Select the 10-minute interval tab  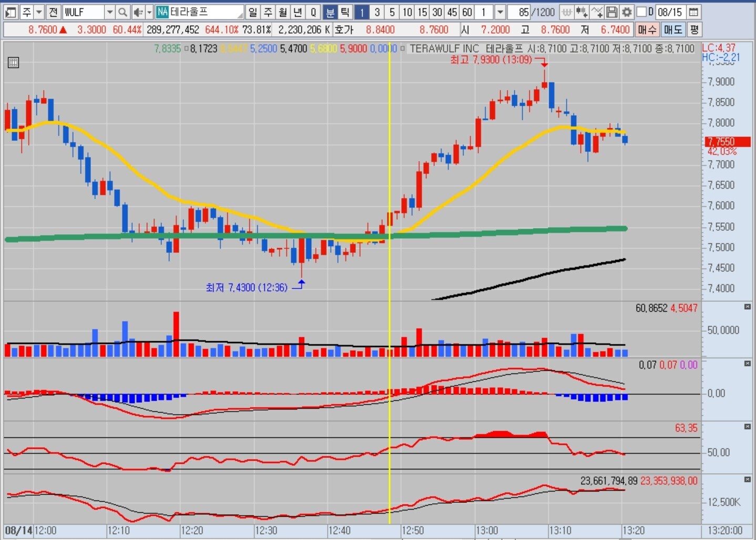tap(407, 12)
